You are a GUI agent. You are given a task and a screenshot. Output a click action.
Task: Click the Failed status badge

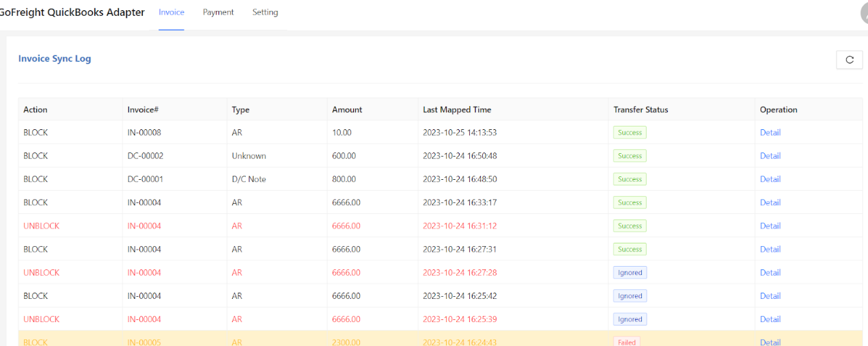[x=626, y=341]
